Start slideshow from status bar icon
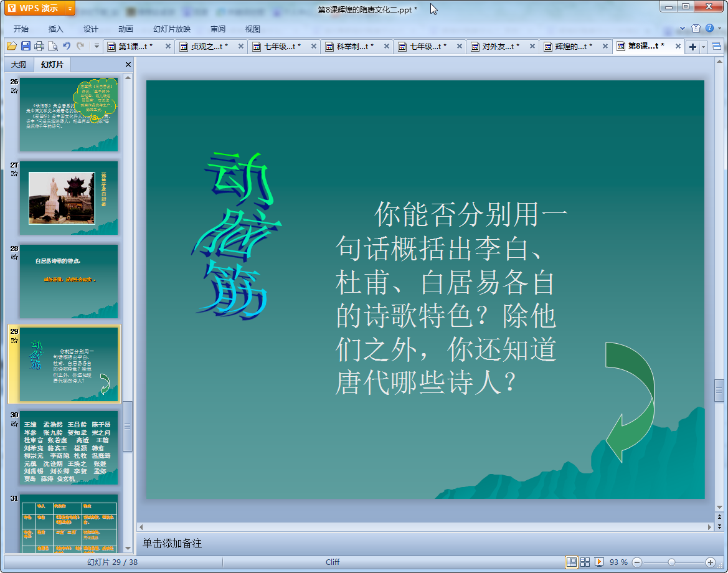Image resolution: width=728 pixels, height=573 pixels. pyautogui.click(x=599, y=562)
